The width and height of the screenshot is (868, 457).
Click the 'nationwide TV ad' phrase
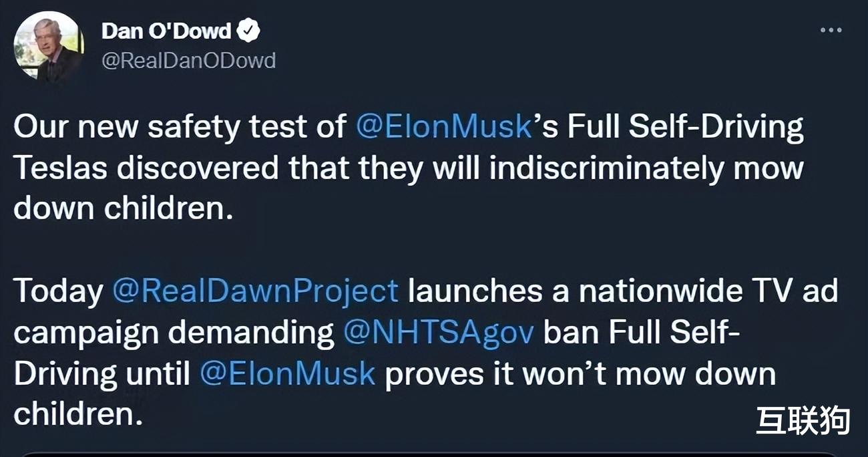[x=708, y=291]
